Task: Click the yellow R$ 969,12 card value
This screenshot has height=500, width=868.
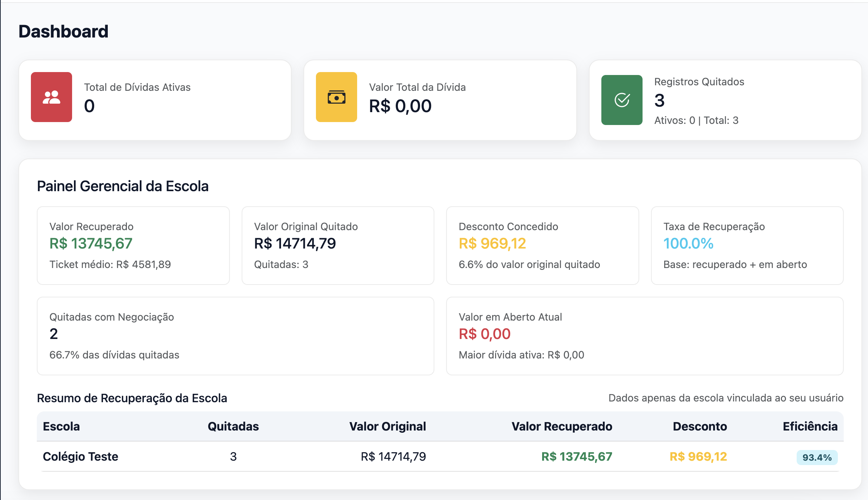Action: tap(492, 243)
